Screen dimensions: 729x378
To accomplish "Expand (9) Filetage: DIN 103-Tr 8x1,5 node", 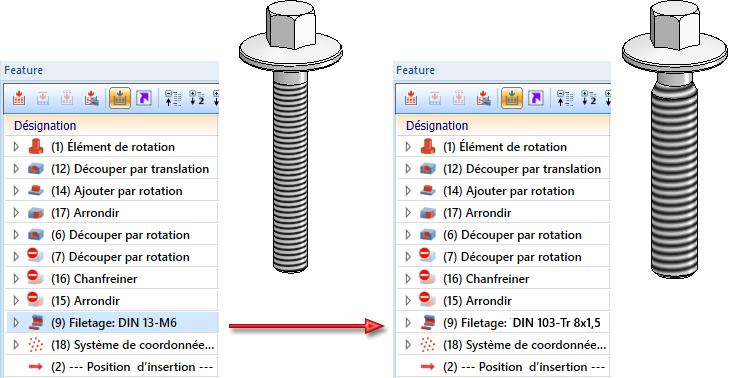I will (x=408, y=323).
